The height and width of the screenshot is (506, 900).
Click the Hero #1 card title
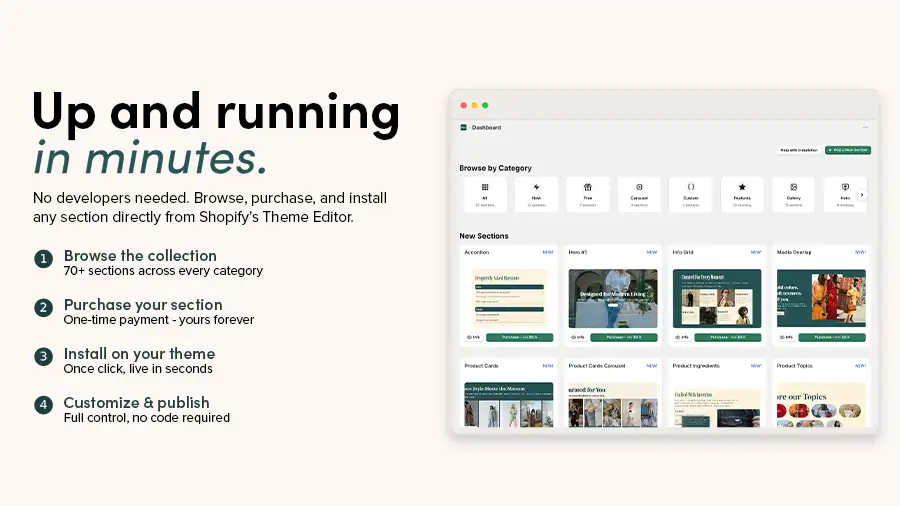click(x=578, y=252)
